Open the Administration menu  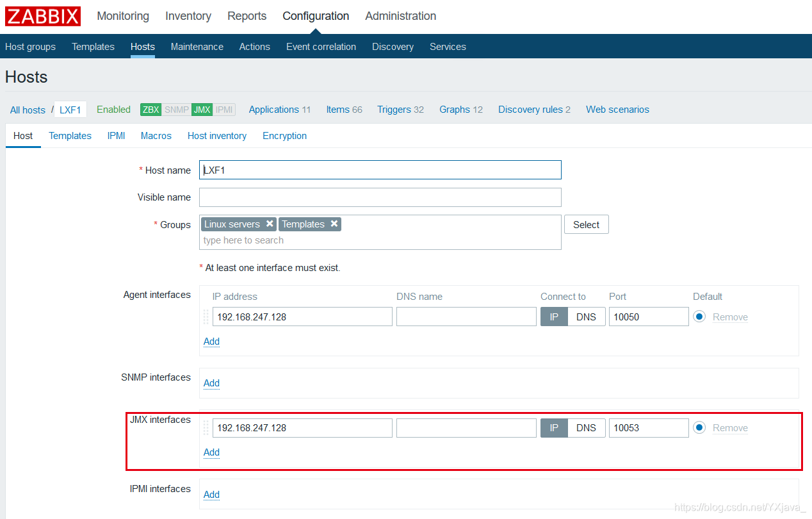401,16
